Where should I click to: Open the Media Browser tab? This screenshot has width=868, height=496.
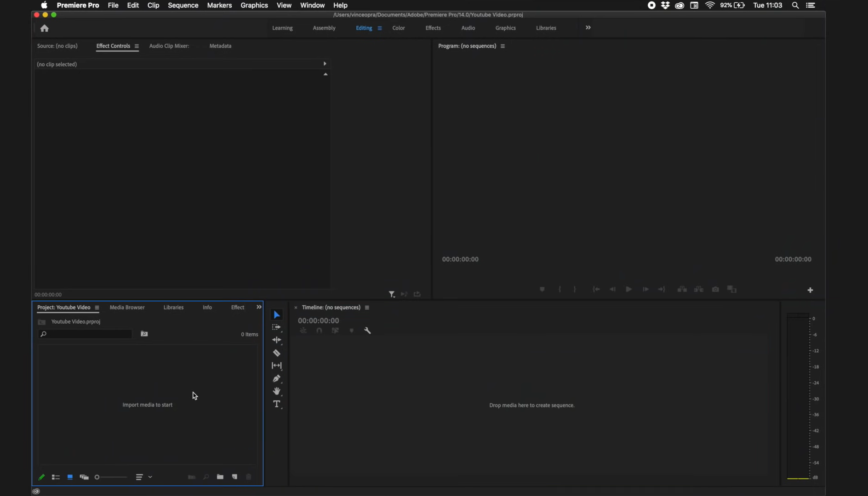tap(127, 308)
